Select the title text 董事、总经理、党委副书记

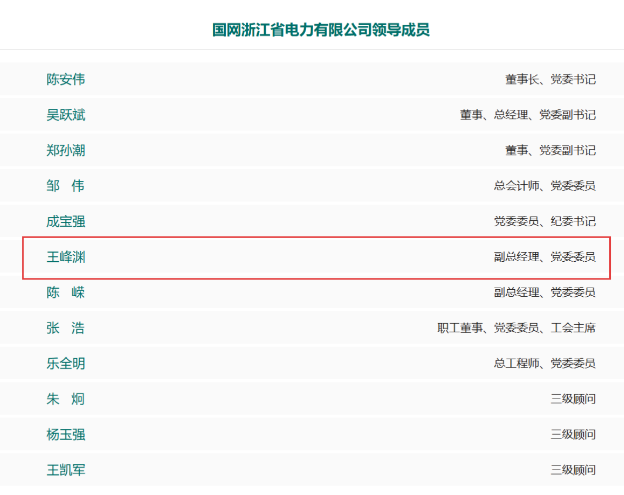pos(528,115)
